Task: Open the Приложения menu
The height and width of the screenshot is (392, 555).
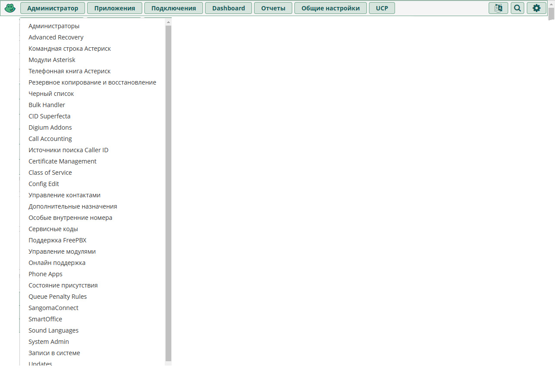Action: 114,8
